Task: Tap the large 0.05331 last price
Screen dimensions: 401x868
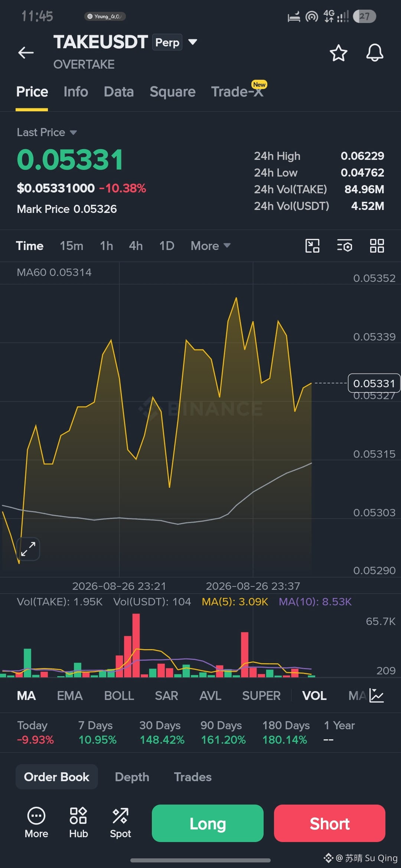Action: point(70,160)
